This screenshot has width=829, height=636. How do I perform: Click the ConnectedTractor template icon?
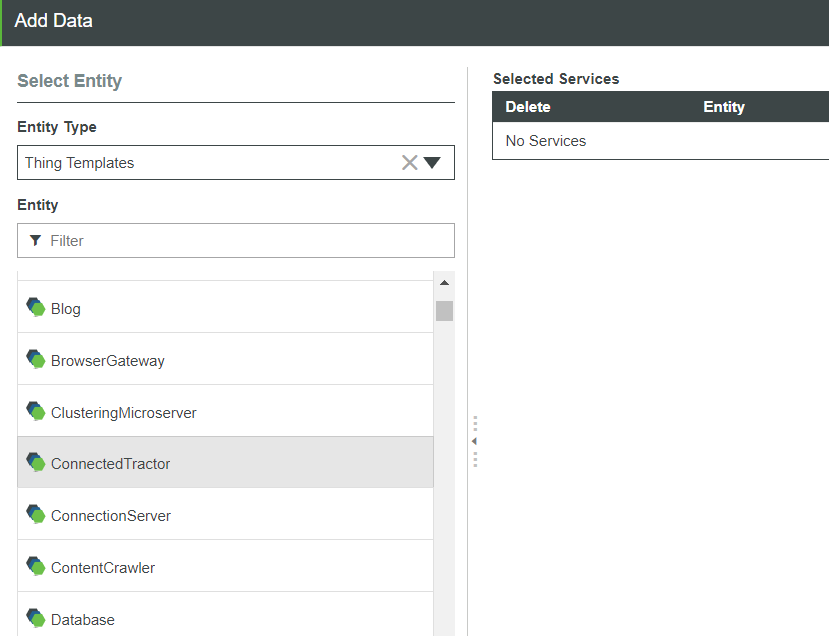[36, 463]
